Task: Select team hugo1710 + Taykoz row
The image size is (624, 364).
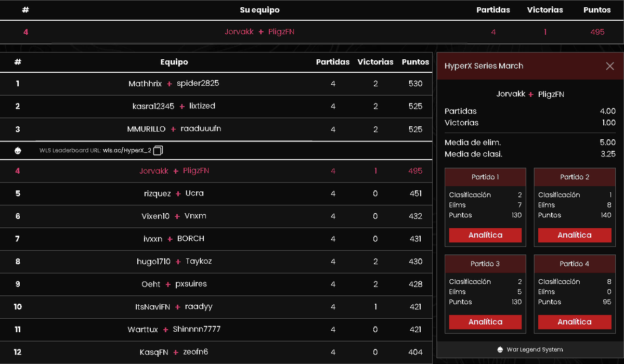Action: click(x=216, y=262)
